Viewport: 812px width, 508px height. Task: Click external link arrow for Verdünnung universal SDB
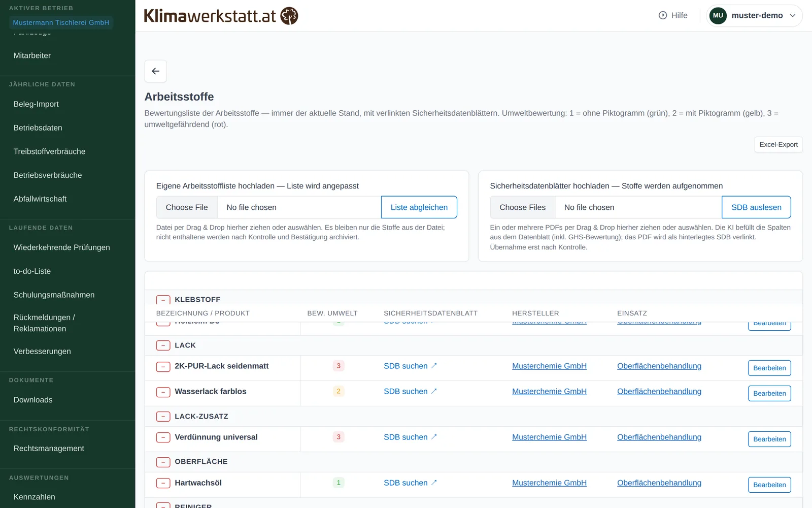pos(434,437)
